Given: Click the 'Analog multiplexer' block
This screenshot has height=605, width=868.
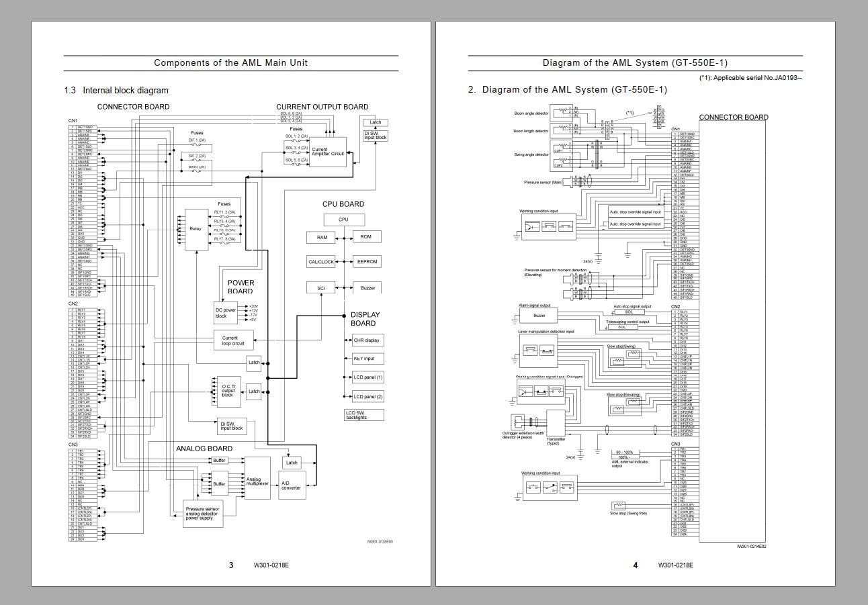Looking at the screenshot, I should (257, 478).
